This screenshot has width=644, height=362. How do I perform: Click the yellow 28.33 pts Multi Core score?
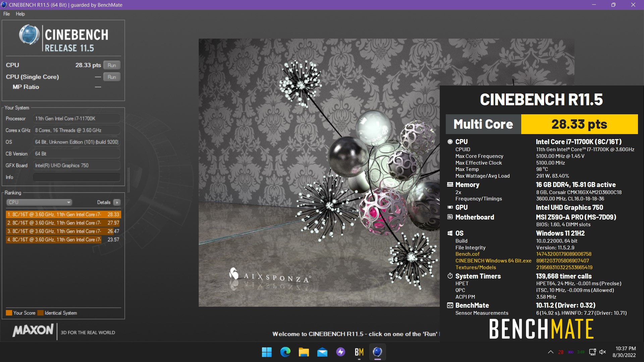(x=579, y=124)
